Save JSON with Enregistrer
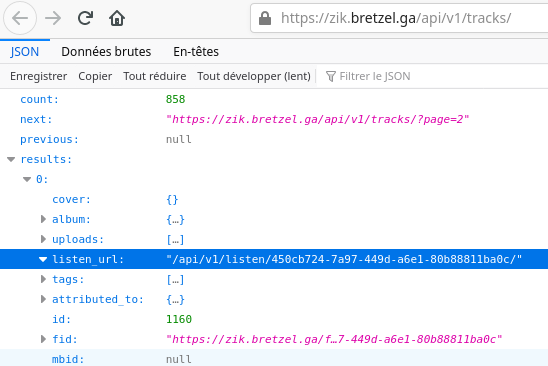This screenshot has height=366, width=548. pyautogui.click(x=38, y=76)
